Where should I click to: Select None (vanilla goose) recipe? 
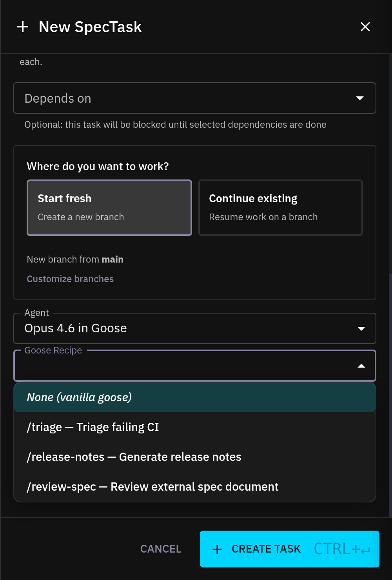click(x=195, y=397)
